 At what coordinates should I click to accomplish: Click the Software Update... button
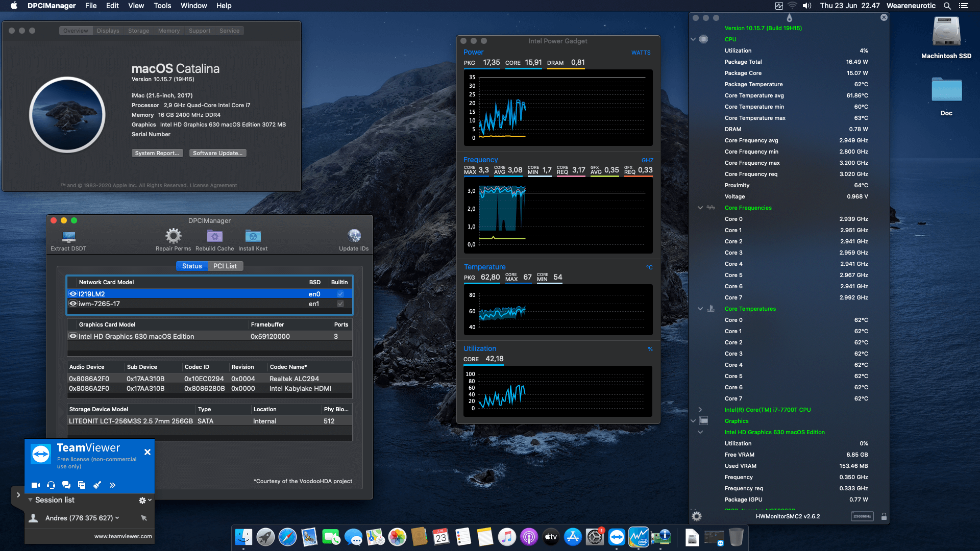tap(218, 153)
